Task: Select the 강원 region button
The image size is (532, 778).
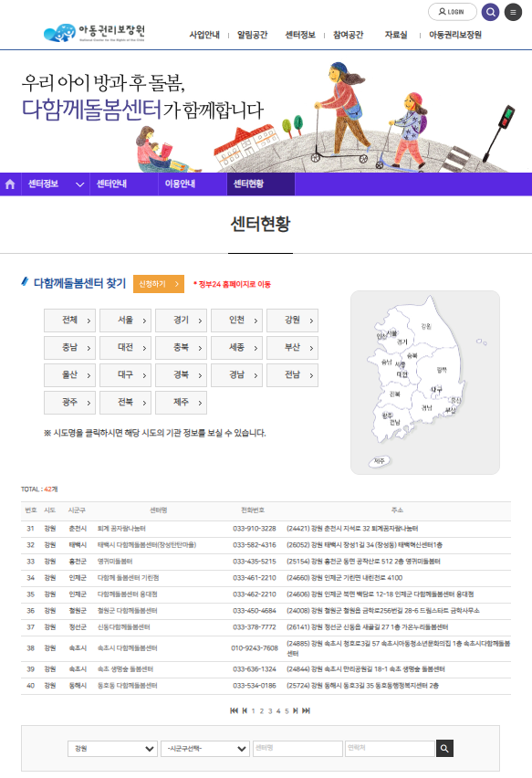Action: (x=292, y=321)
